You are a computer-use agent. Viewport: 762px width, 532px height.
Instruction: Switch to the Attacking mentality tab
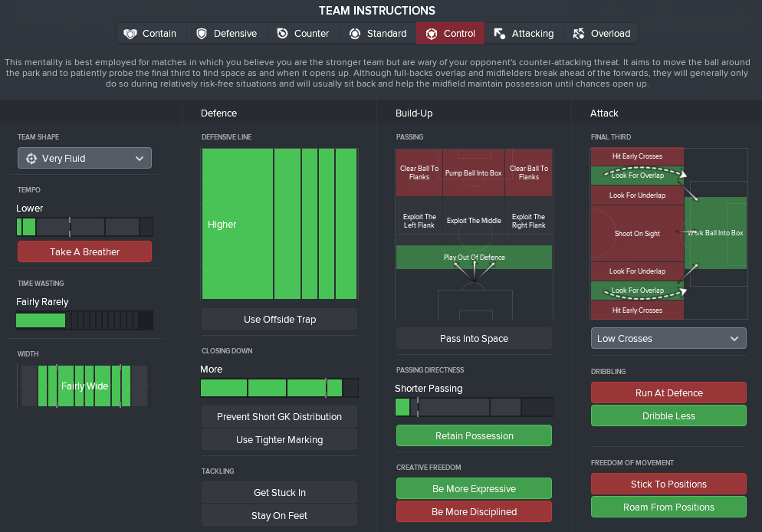(524, 34)
